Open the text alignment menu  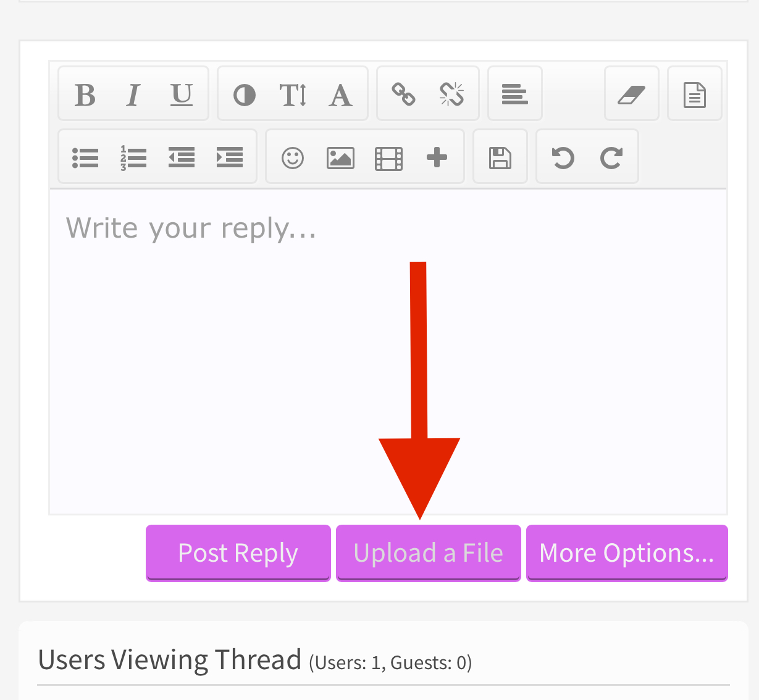coord(515,94)
